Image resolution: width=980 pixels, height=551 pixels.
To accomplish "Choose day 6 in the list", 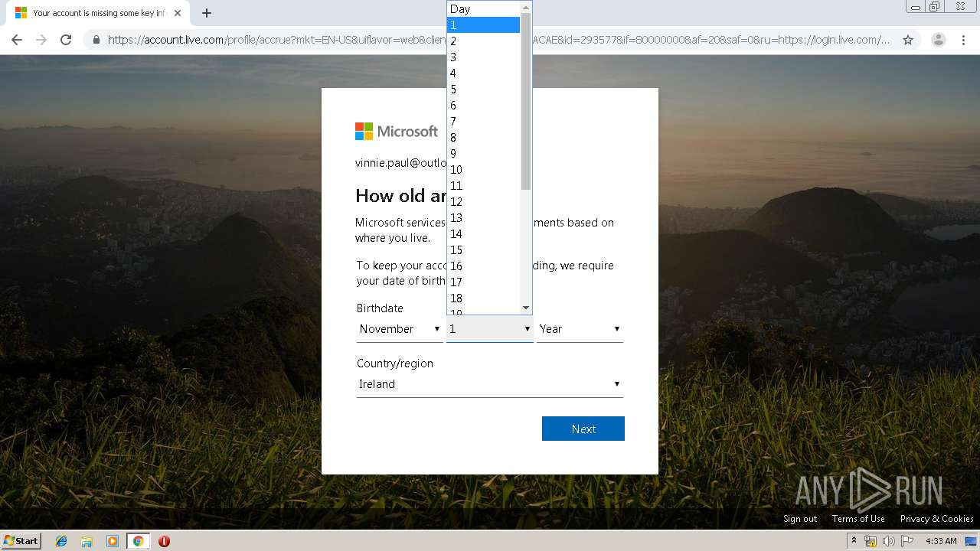I will [483, 106].
